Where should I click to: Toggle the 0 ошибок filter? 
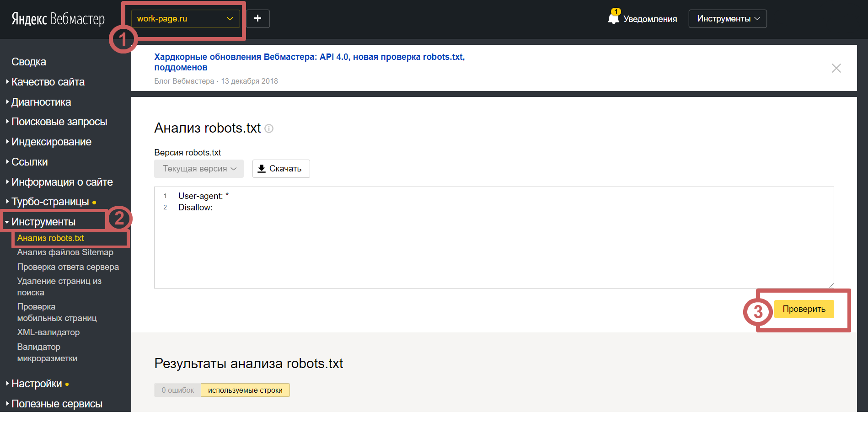pos(177,390)
